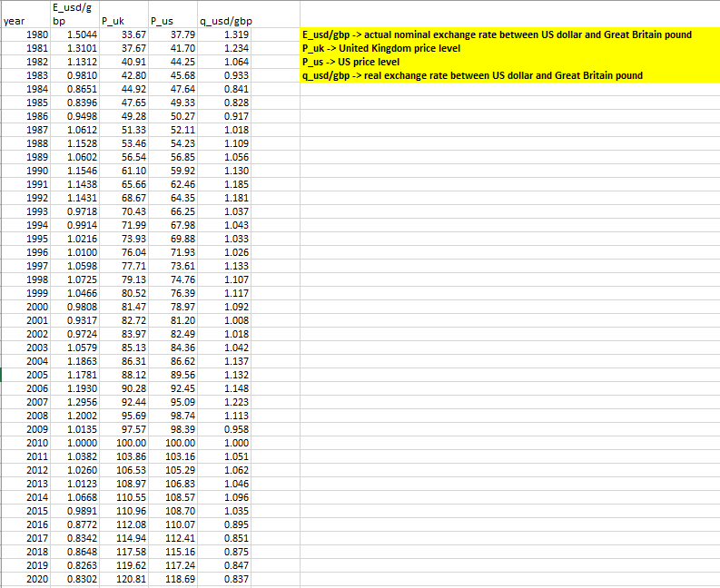Select P_us cell 78.97
720x588 pixels.
[173, 307]
